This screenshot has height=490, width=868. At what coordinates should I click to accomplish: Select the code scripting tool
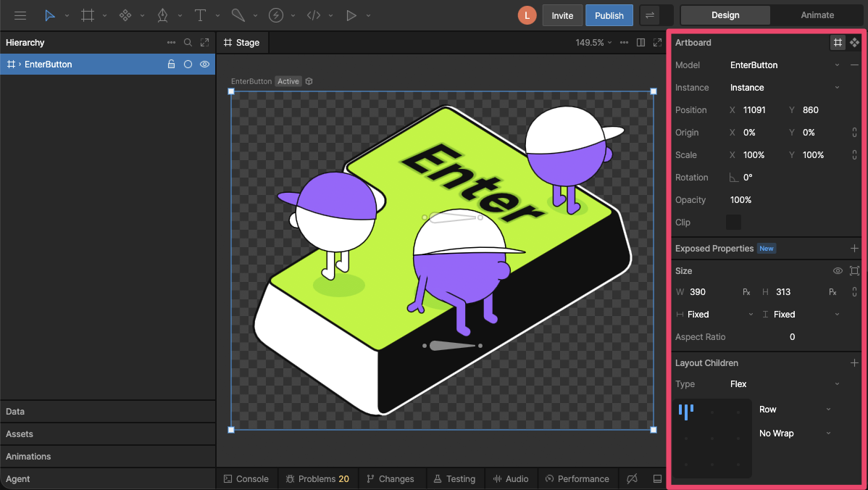click(x=313, y=15)
